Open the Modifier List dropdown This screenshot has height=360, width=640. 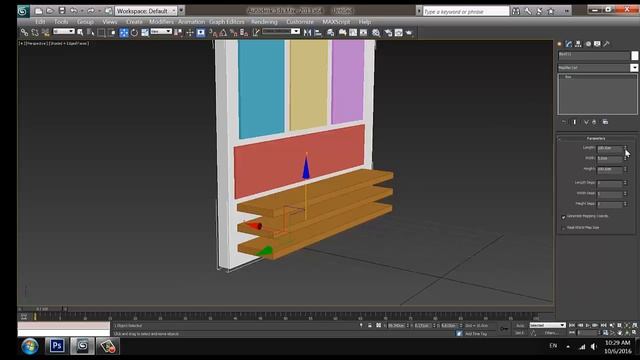pos(598,68)
